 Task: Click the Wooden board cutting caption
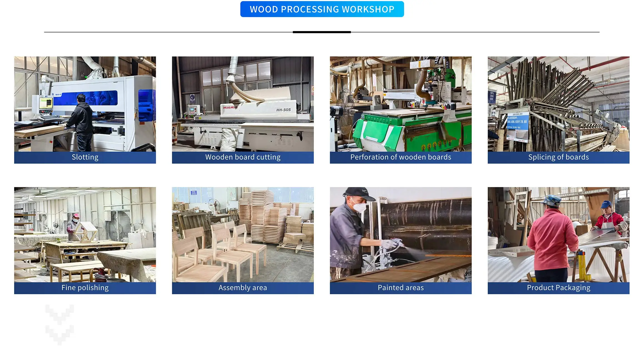pos(243,157)
